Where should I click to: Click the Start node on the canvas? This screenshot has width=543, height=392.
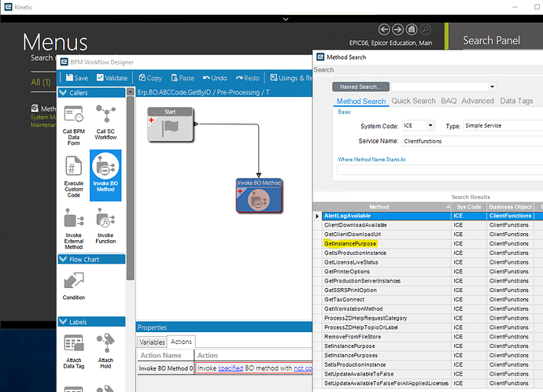click(x=170, y=124)
